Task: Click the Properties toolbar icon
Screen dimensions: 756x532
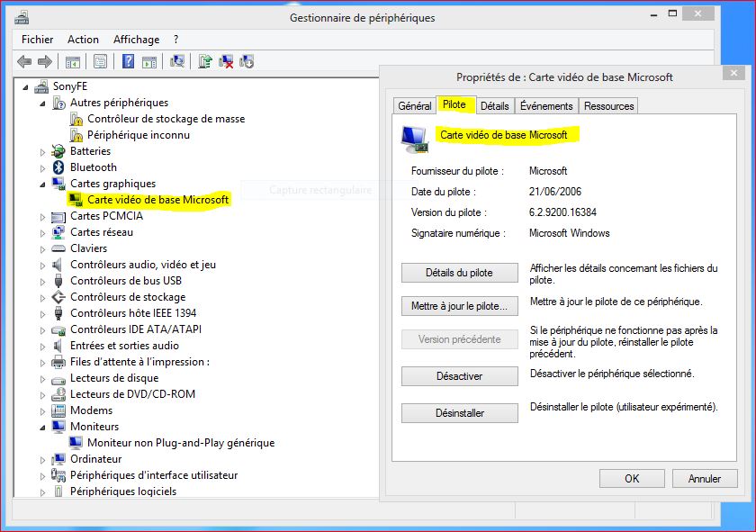Action: point(101,61)
